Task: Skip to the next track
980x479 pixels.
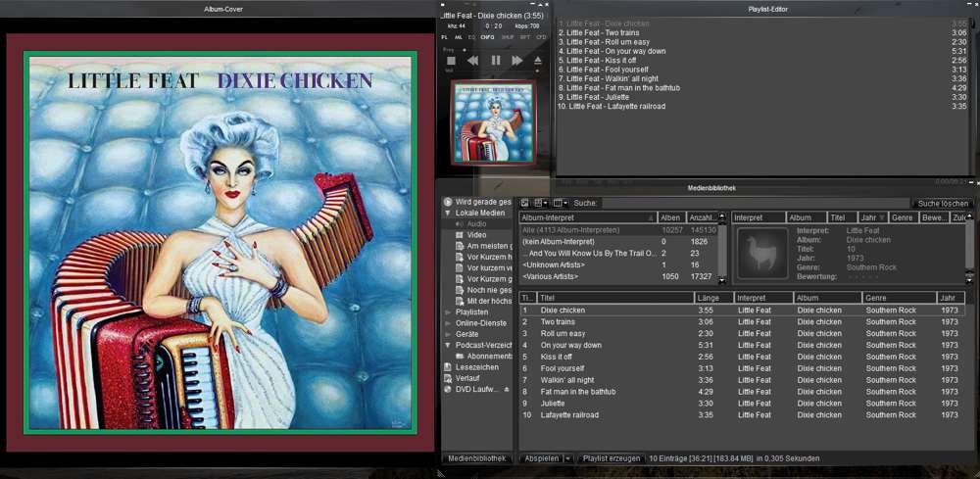Action: pyautogui.click(x=516, y=61)
